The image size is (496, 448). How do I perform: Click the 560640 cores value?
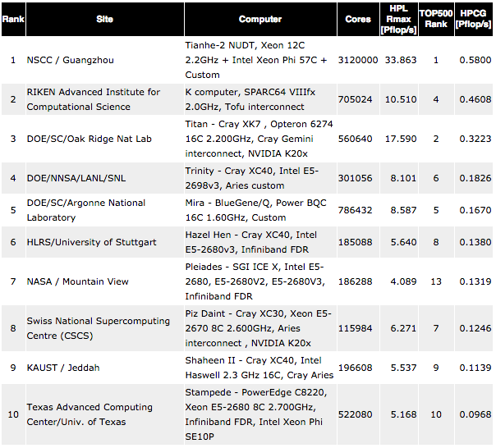click(x=356, y=139)
